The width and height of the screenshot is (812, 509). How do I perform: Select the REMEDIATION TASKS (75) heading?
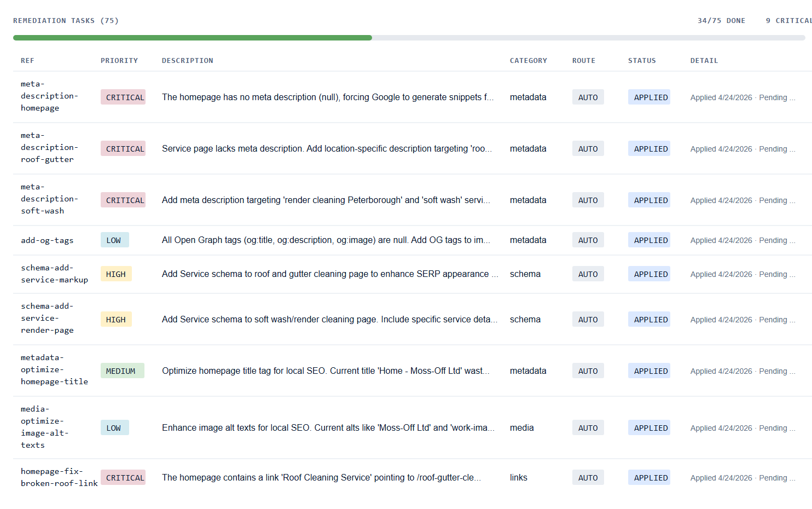(66, 21)
